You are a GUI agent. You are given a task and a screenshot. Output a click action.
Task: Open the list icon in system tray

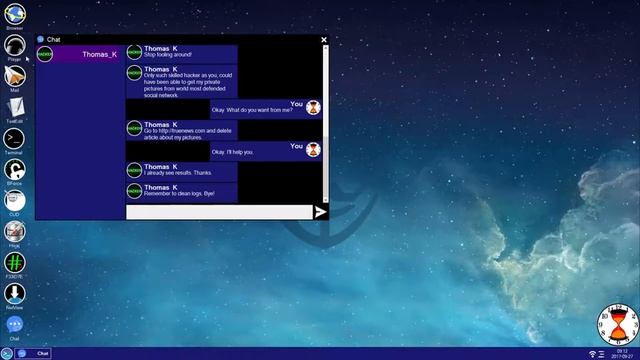click(x=601, y=354)
